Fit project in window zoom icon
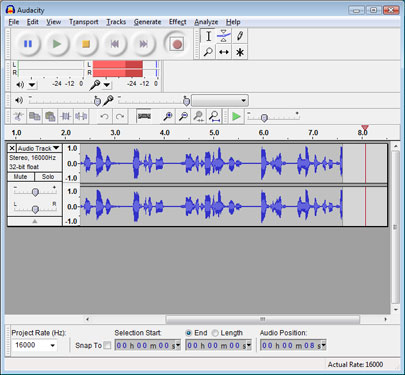Image resolution: width=405 pixels, height=375 pixels. (x=214, y=116)
